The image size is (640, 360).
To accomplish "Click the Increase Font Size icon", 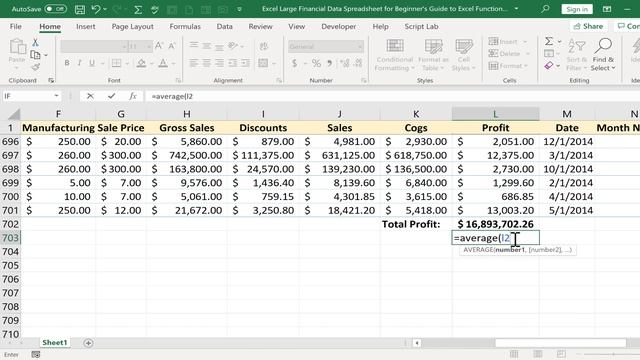I will pos(159,46).
